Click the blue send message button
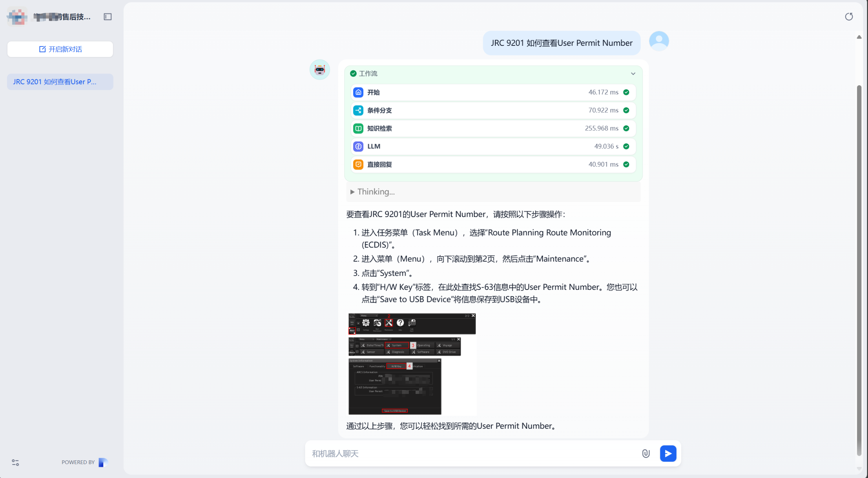 pos(668,453)
